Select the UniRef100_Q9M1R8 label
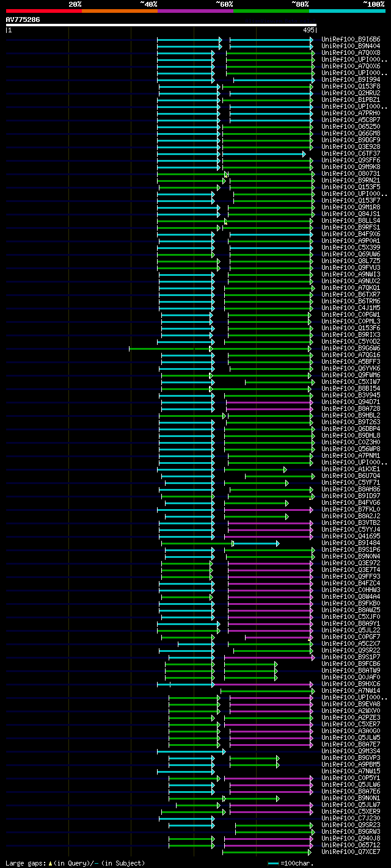 coord(351,207)
